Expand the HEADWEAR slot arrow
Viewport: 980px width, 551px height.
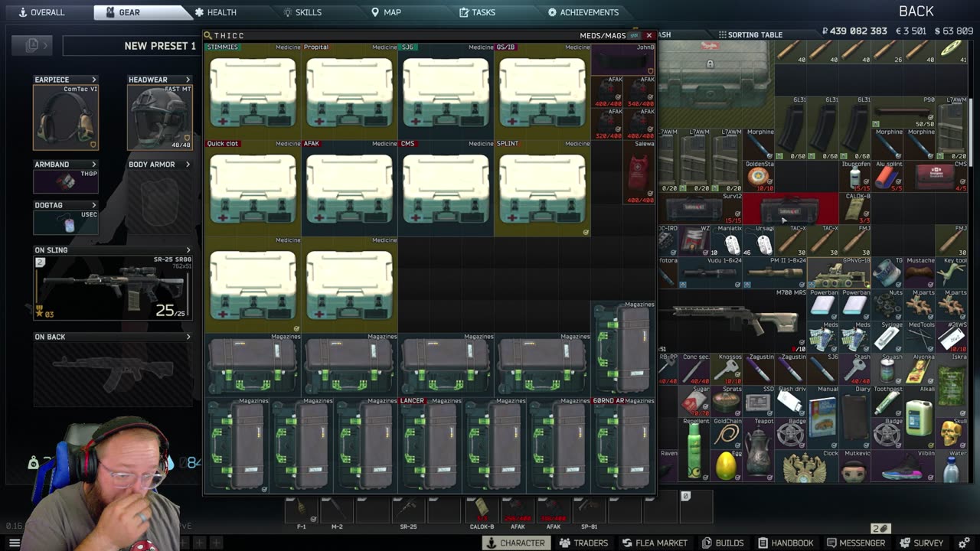(x=188, y=80)
